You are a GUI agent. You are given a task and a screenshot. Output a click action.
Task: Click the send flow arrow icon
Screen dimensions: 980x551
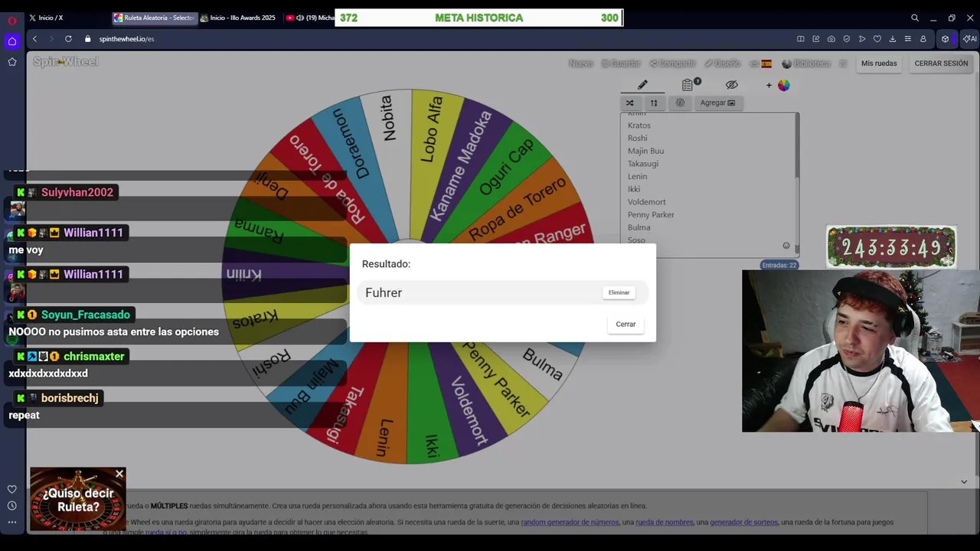tap(862, 39)
